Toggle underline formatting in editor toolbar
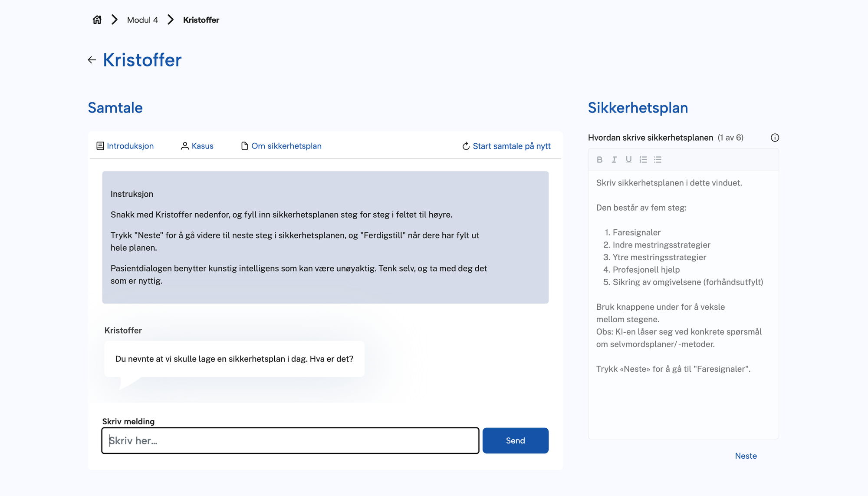The height and width of the screenshot is (496, 868). 628,160
